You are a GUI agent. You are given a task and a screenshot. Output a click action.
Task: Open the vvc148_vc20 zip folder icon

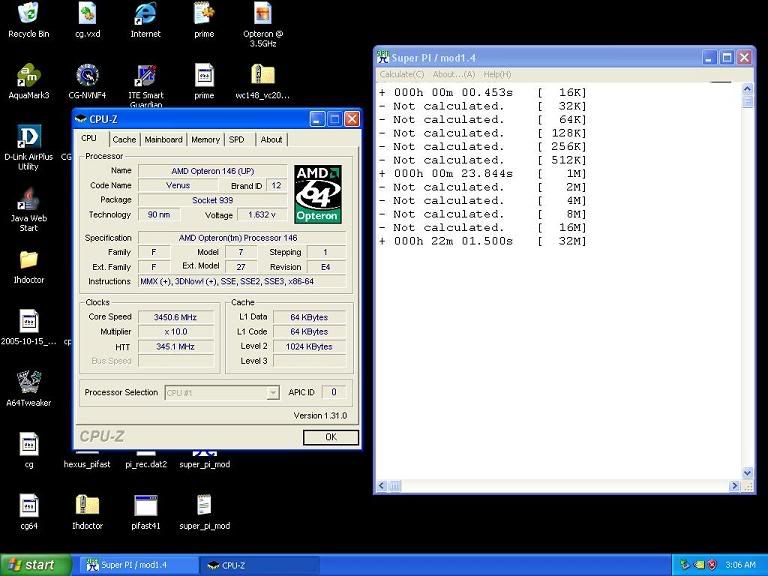pos(263,75)
